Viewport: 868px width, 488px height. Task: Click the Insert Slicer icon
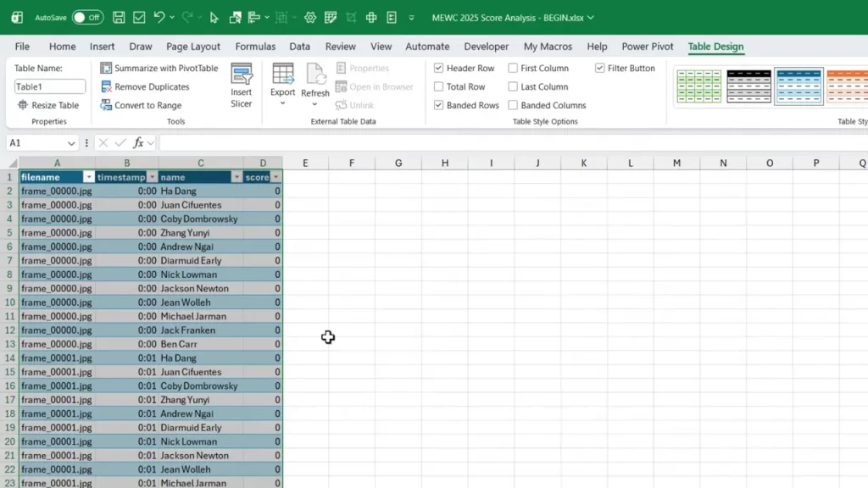pos(242,75)
